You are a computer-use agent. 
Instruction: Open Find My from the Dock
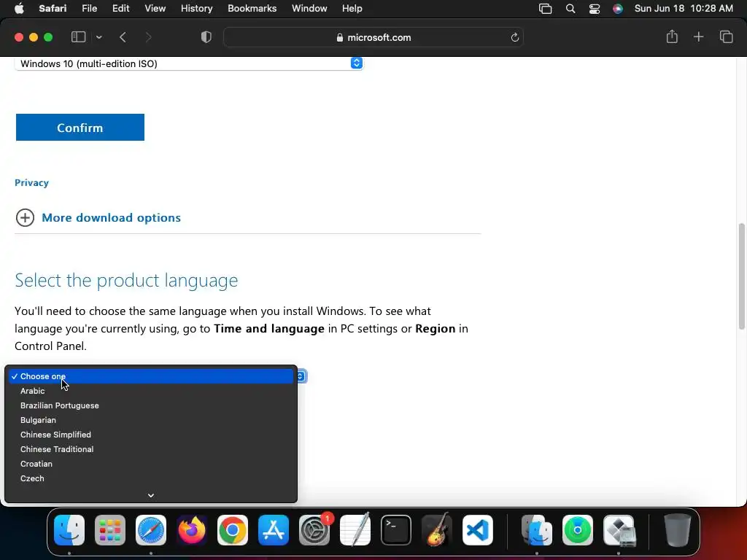pyautogui.click(x=578, y=530)
